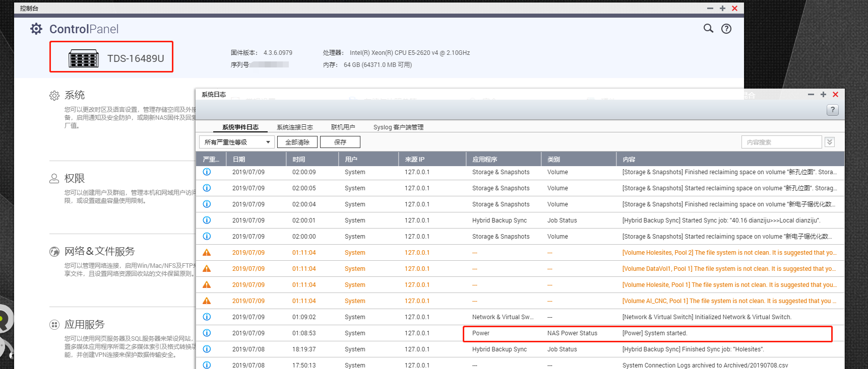
Task: Open the 系统 section heading
Action: pos(75,95)
